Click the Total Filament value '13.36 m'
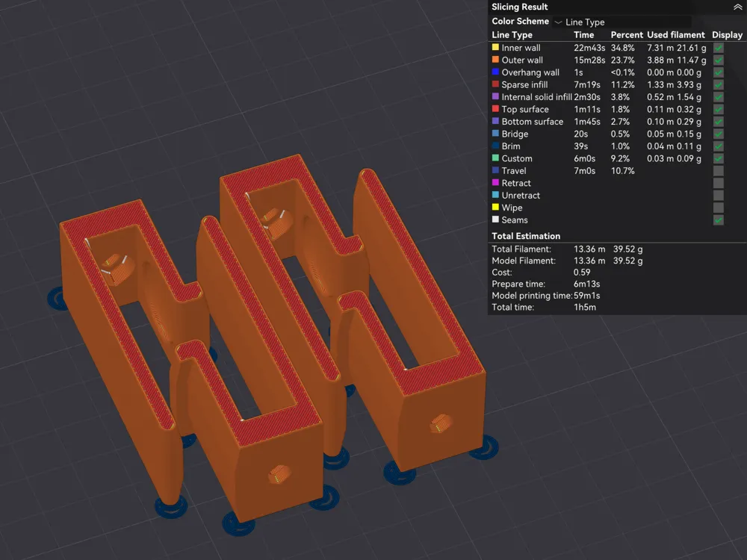 [x=589, y=249]
